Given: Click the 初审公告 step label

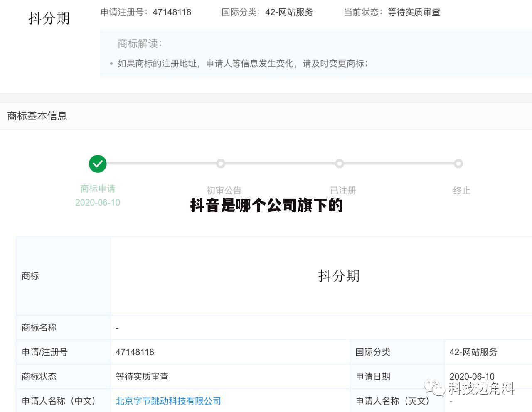Looking at the screenshot, I should (x=224, y=190).
